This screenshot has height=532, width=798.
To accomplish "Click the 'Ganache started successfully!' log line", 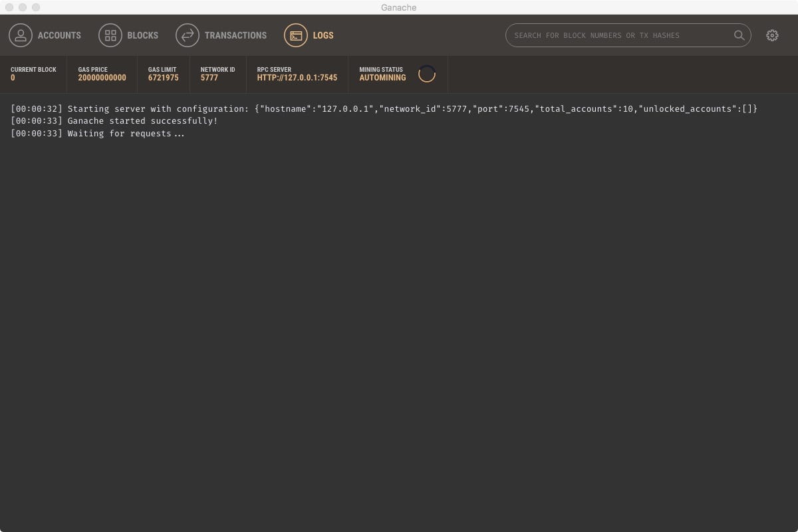I will click(x=114, y=121).
